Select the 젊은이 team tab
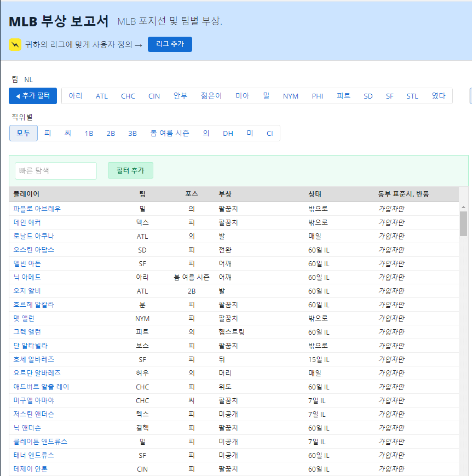472x476 pixels. [x=211, y=96]
